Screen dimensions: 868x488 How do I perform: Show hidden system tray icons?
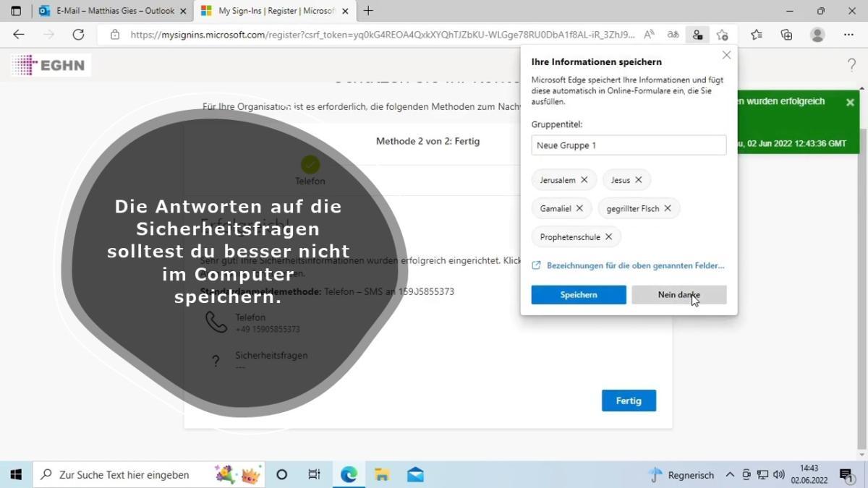pyautogui.click(x=730, y=475)
